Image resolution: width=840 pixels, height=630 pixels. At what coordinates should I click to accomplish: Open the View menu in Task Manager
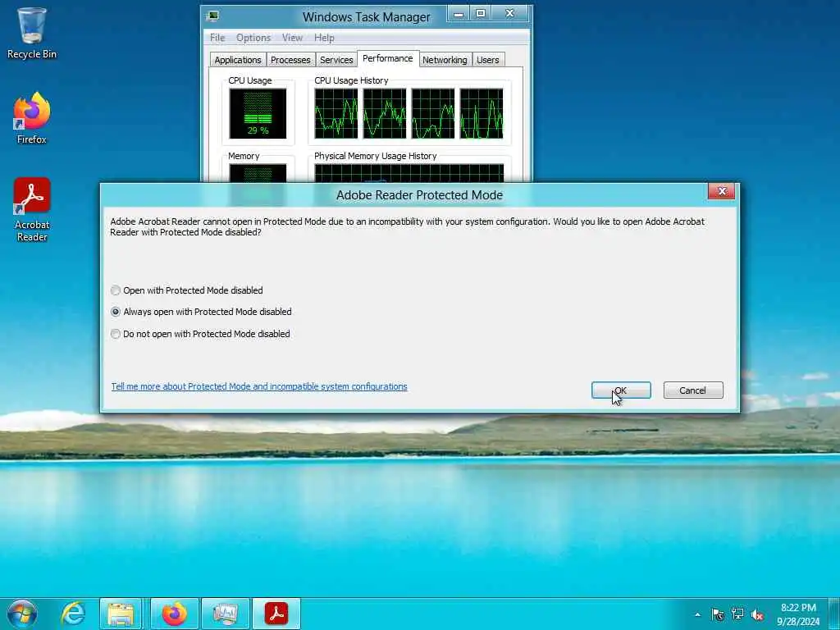(x=293, y=38)
